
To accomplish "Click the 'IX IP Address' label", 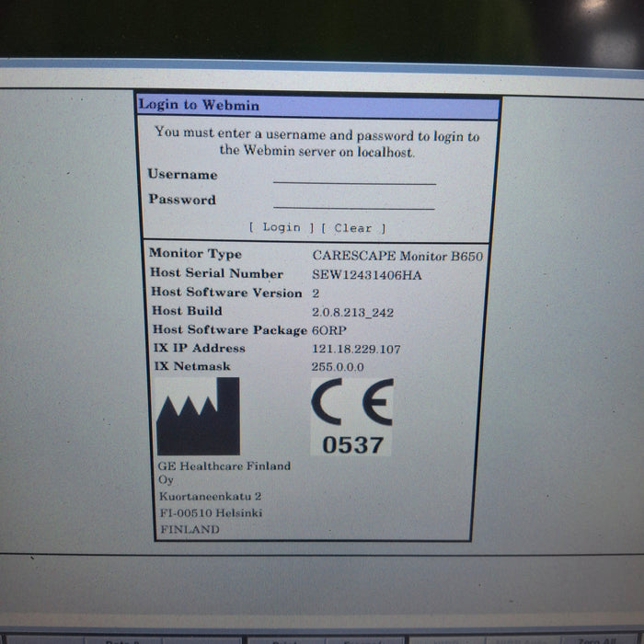I will 200,348.
